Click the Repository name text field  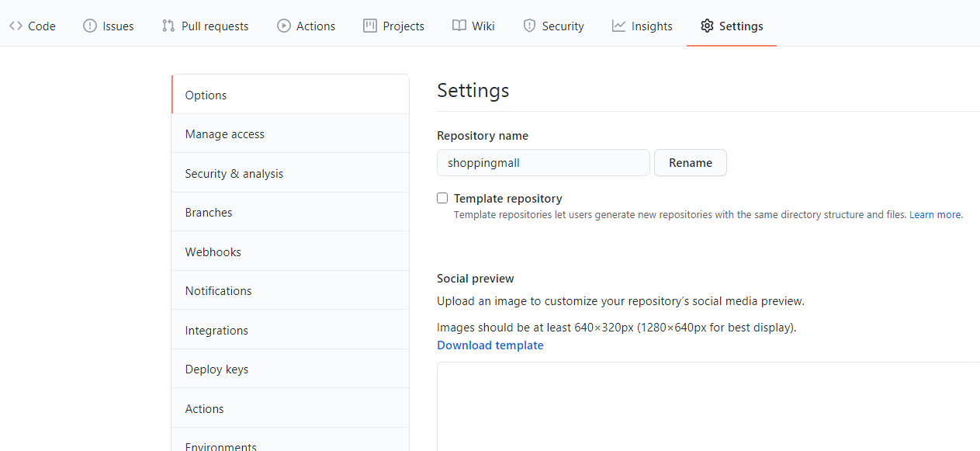click(x=543, y=163)
